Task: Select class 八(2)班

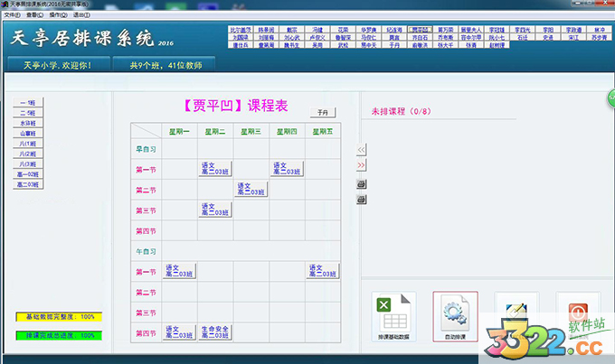Action: 28,154
